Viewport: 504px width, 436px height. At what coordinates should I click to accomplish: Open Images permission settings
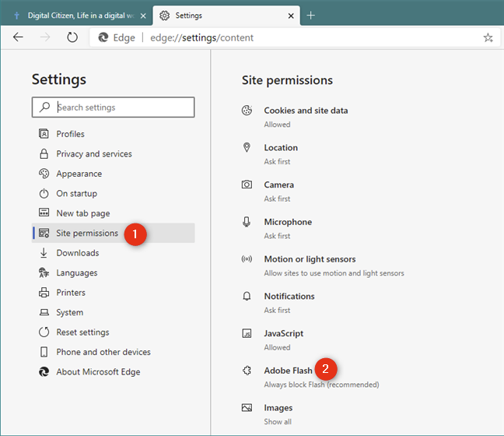coord(278,408)
